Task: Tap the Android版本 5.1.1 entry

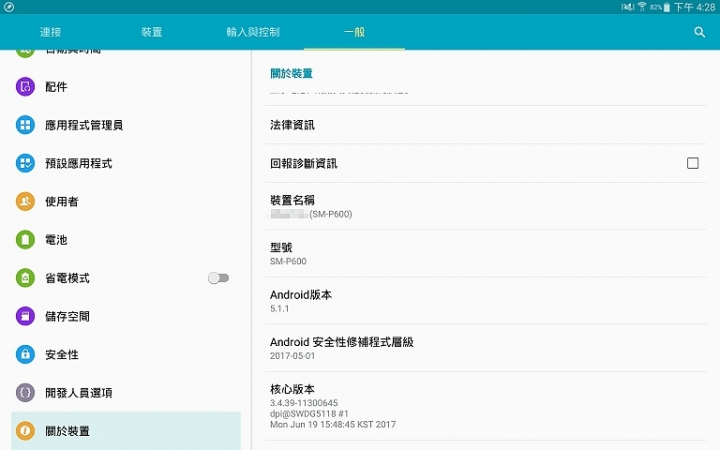Action: 486,301
